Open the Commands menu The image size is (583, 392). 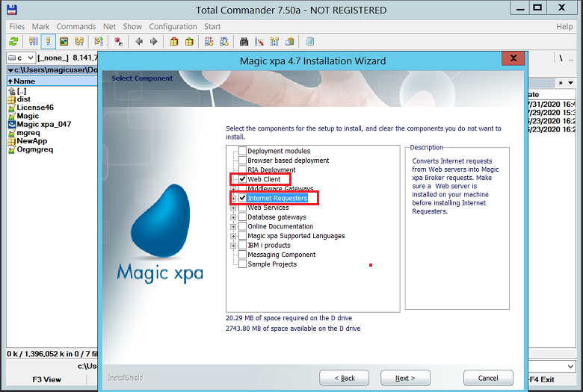pos(75,26)
